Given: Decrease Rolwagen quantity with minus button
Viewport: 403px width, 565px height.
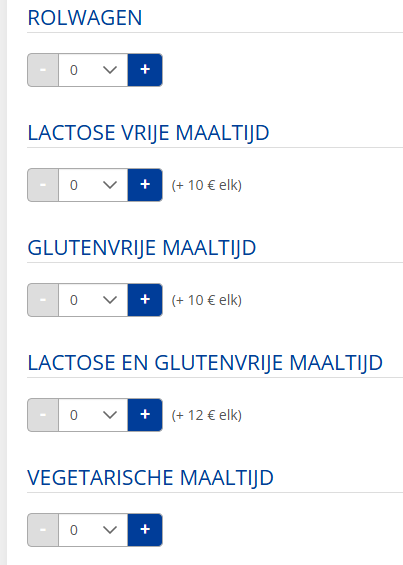Looking at the screenshot, I should [43, 70].
